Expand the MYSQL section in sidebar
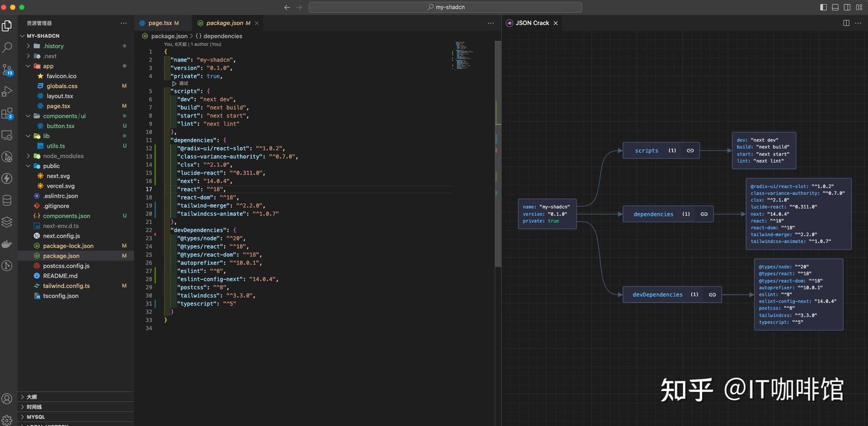Viewport: 868px width, 426px height. pyautogui.click(x=36, y=417)
